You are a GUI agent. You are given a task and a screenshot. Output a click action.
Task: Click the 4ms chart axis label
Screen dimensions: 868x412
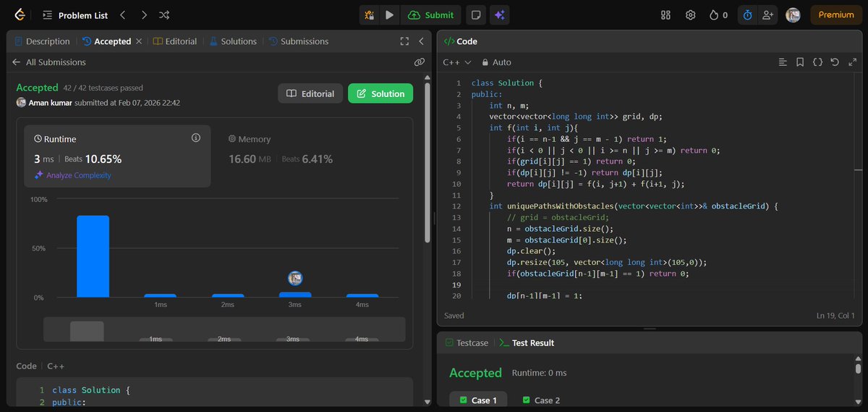362,305
